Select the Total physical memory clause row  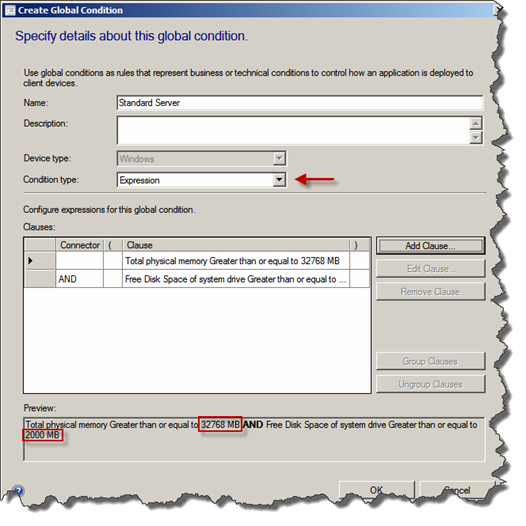pos(197,261)
